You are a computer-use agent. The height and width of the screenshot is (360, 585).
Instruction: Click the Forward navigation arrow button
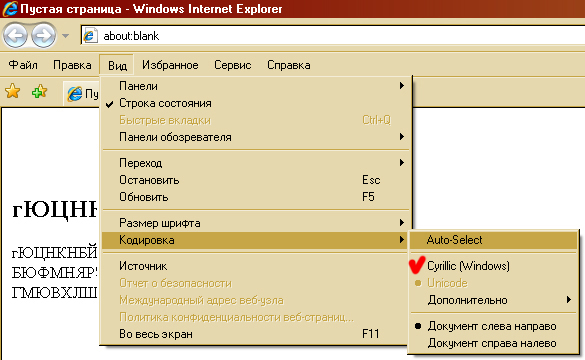coord(43,36)
